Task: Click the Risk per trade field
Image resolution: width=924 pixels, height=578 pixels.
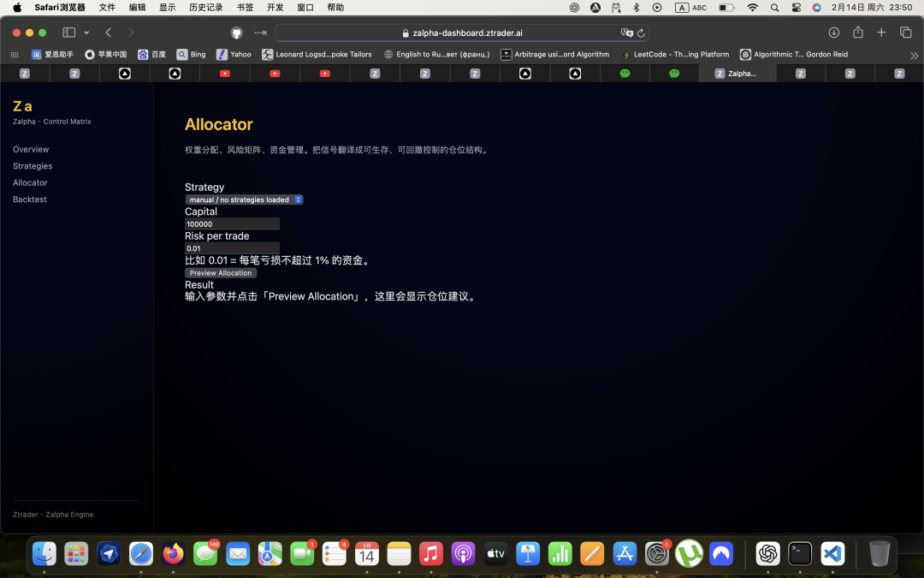Action: [x=232, y=248]
